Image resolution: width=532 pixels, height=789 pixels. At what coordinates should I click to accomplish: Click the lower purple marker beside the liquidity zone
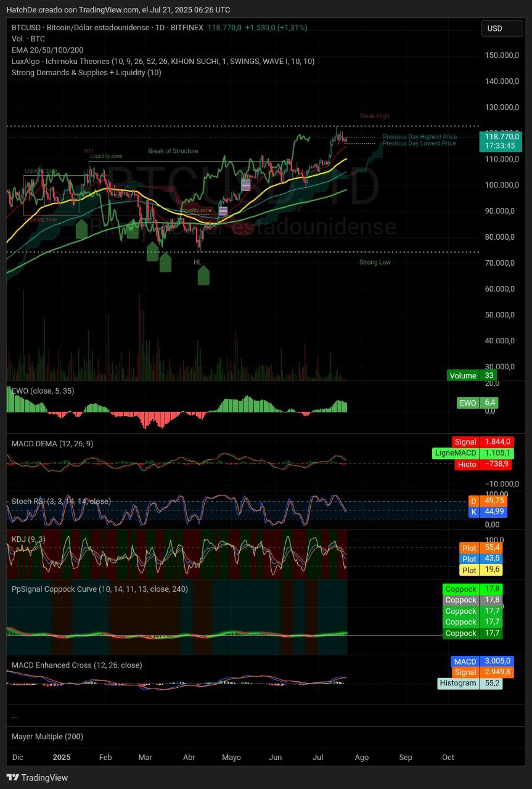click(223, 211)
